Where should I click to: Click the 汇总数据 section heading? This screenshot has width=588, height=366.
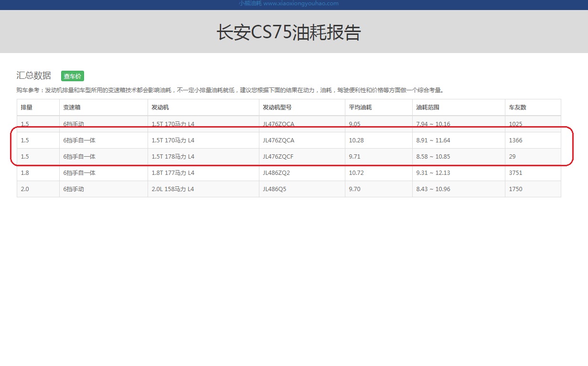click(33, 75)
